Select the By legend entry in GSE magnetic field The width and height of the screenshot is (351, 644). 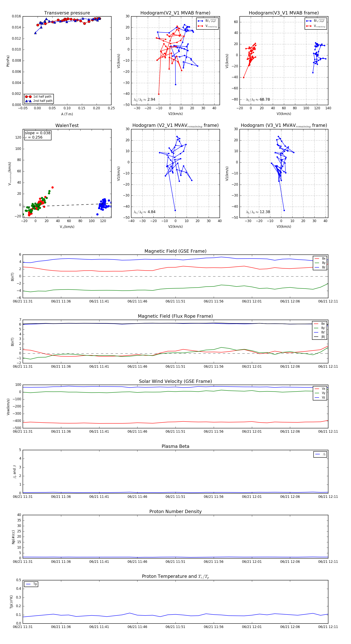coord(320,263)
